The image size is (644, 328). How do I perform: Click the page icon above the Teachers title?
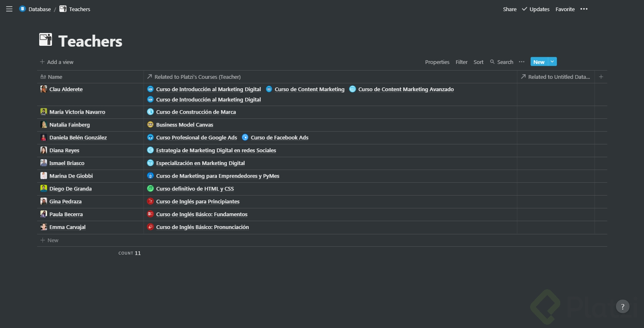pyautogui.click(x=45, y=40)
